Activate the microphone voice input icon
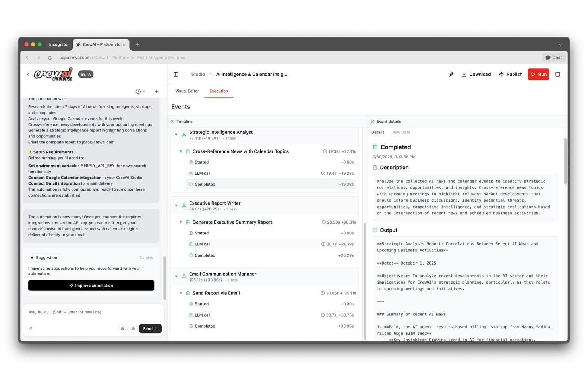The height and width of the screenshot is (392, 588). pos(133,329)
